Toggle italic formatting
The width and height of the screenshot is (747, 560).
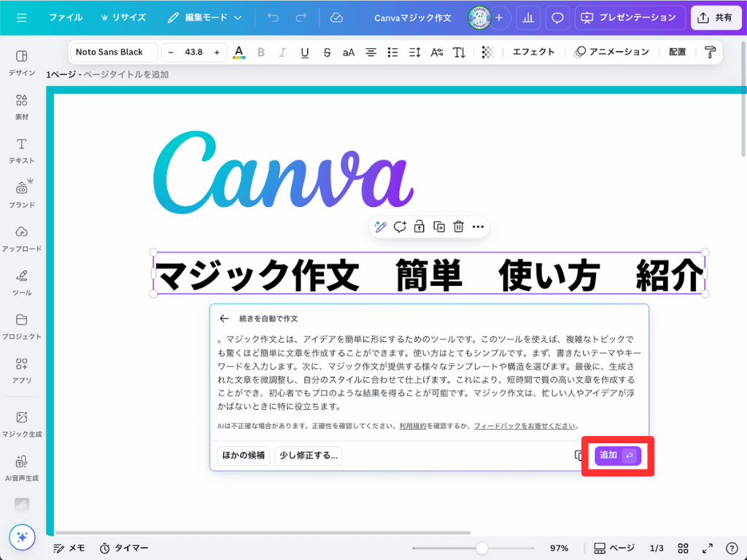[x=282, y=52]
